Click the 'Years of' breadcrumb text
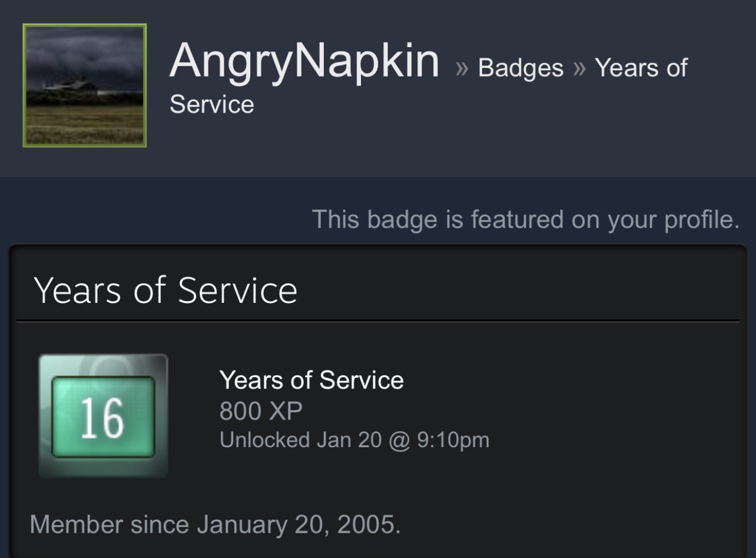Screen dimensions: 756x558 click(x=641, y=68)
